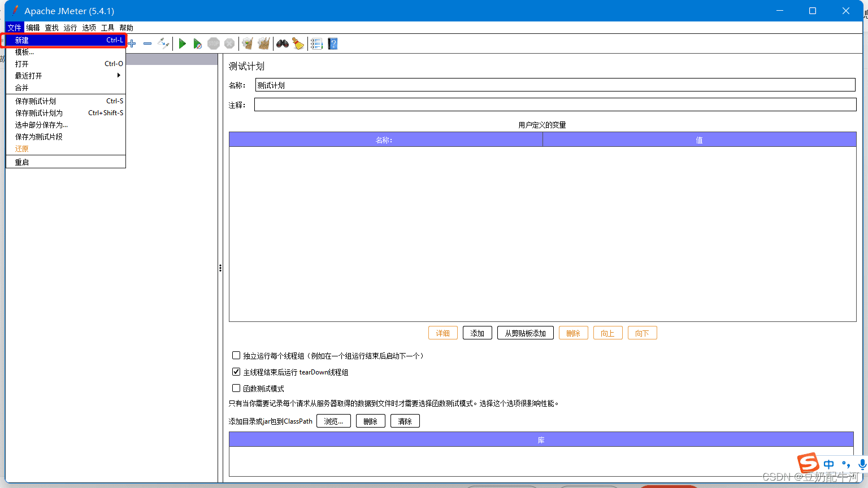
Task: Choose 保存测试计划为 menu entry
Action: tap(66, 113)
